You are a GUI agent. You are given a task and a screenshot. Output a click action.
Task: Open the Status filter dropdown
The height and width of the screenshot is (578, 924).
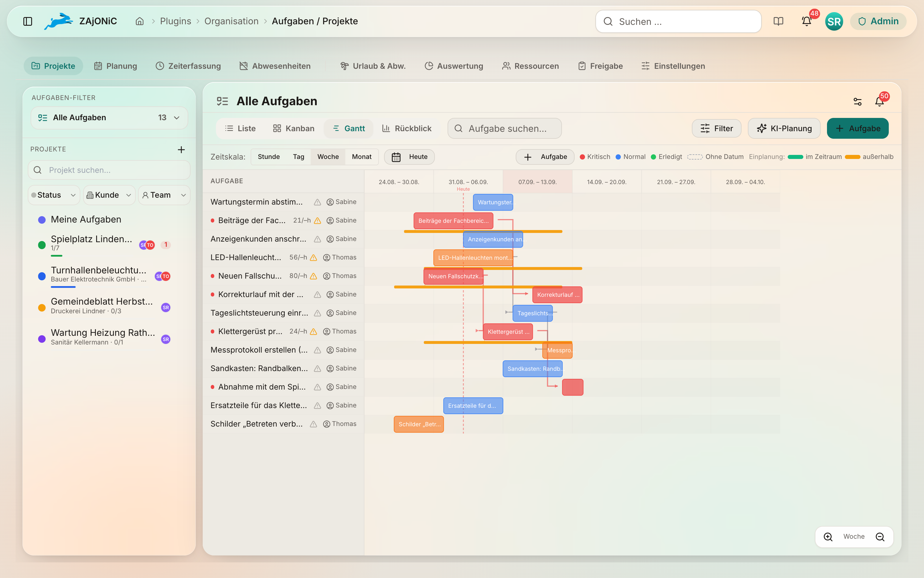[x=53, y=195]
